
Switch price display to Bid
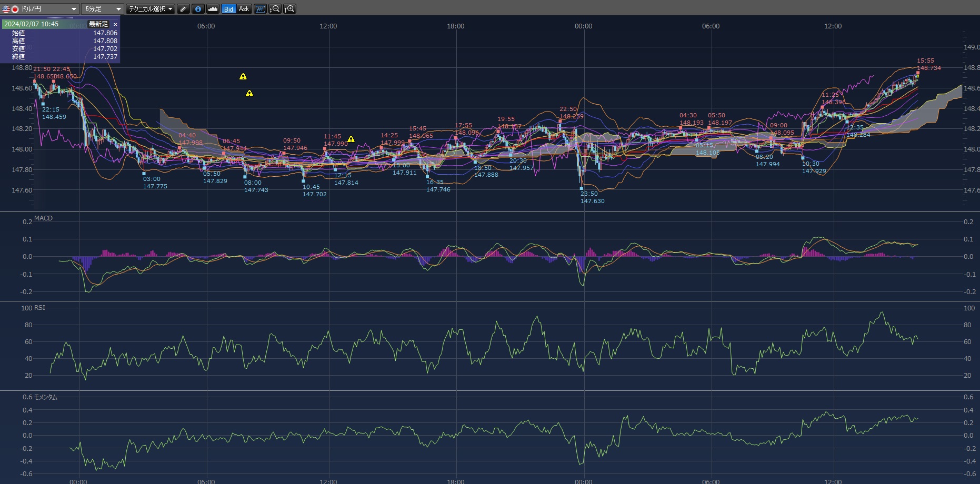[228, 9]
